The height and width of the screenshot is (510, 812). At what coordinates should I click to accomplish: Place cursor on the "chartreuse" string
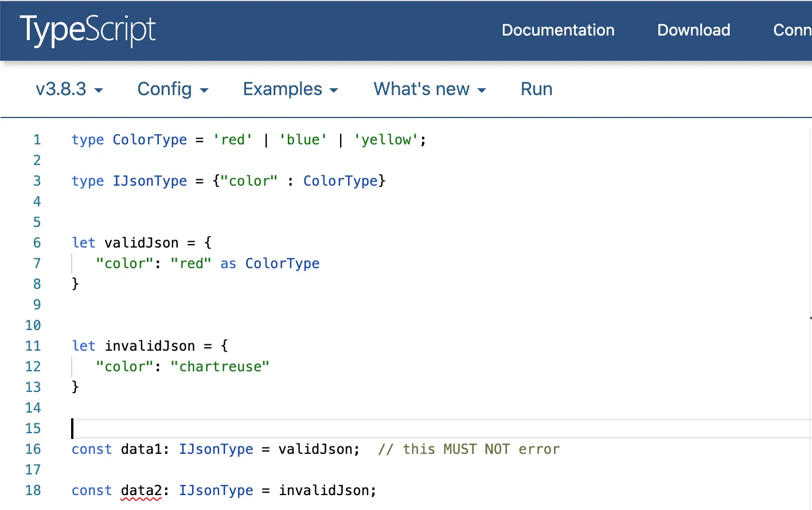[x=220, y=367]
